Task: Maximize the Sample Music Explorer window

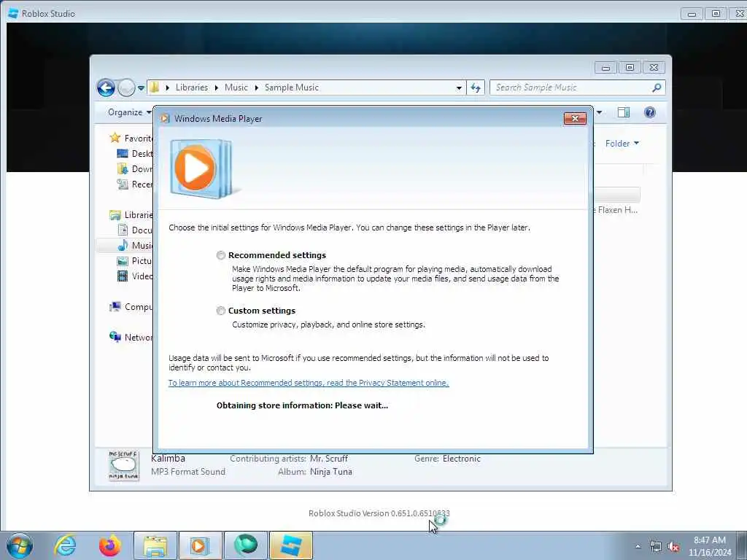Action: 630,68
